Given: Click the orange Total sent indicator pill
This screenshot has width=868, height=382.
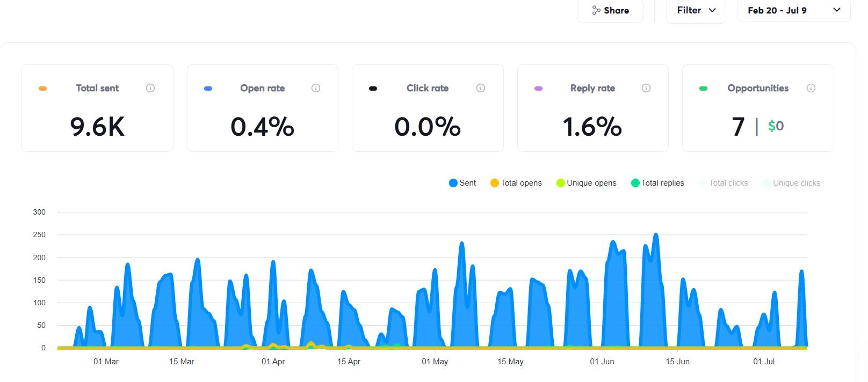Looking at the screenshot, I should [x=43, y=89].
